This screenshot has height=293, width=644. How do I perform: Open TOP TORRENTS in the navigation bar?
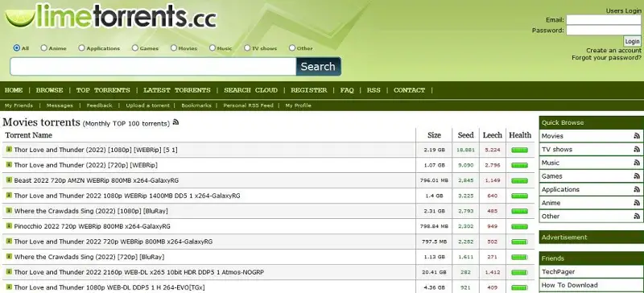pos(103,90)
